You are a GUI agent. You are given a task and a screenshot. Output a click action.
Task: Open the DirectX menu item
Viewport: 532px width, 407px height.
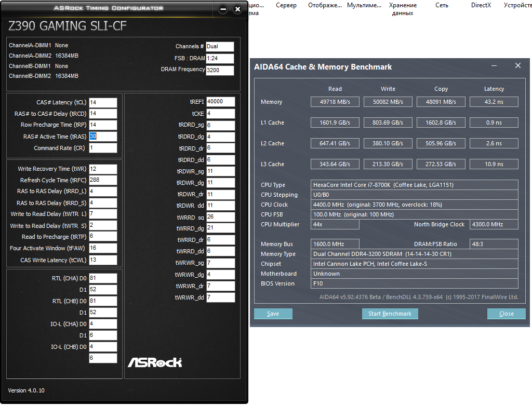[481, 5]
